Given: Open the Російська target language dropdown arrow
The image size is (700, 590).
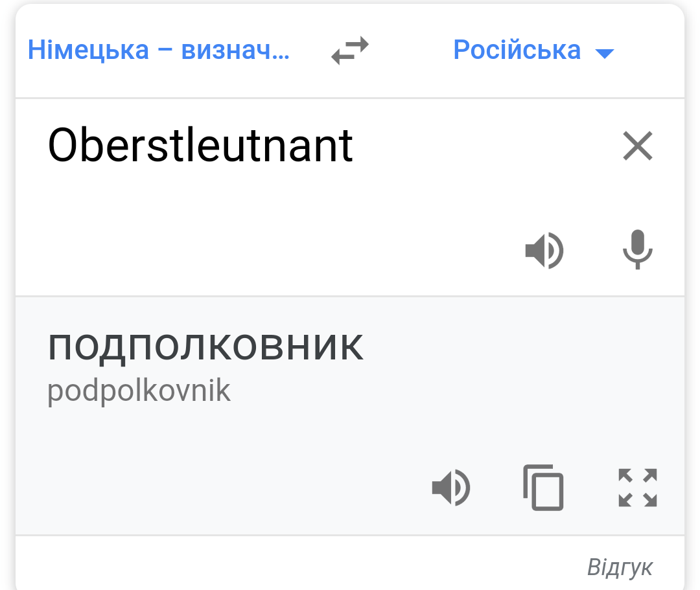Looking at the screenshot, I should 605,53.
